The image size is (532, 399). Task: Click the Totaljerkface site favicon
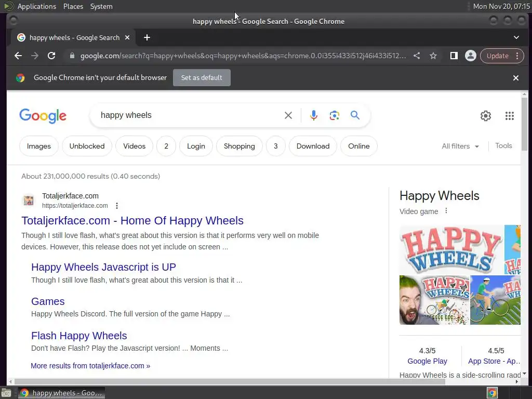[x=29, y=200]
